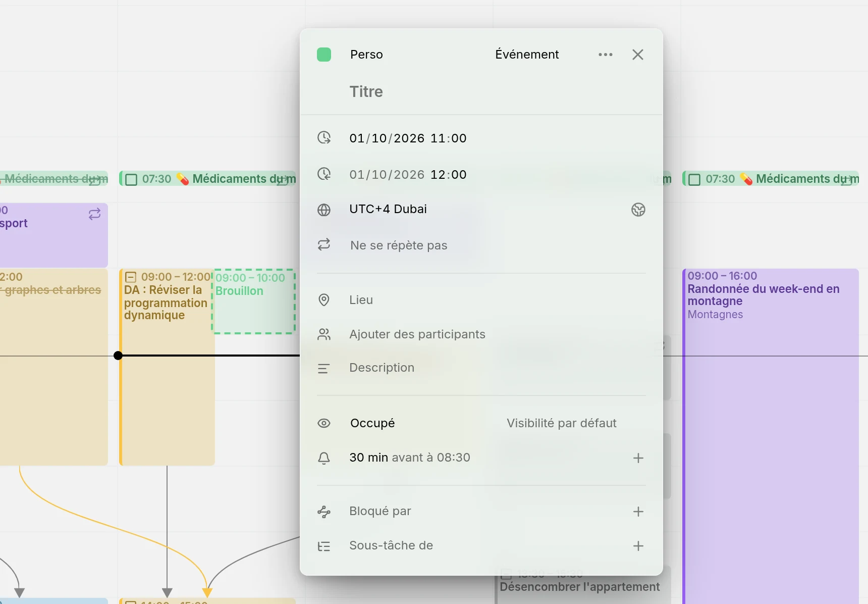Check the Médicaments task checkbox right of popup

click(694, 179)
